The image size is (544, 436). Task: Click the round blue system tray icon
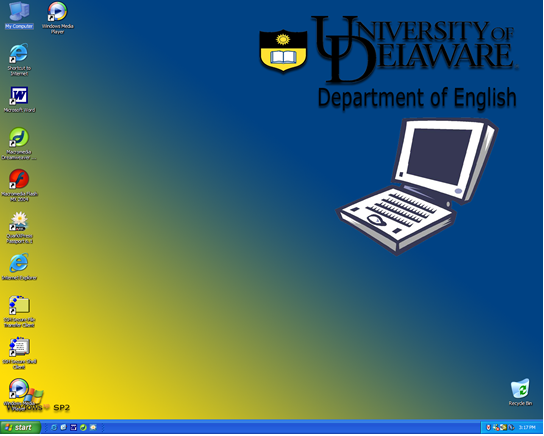pos(511,427)
